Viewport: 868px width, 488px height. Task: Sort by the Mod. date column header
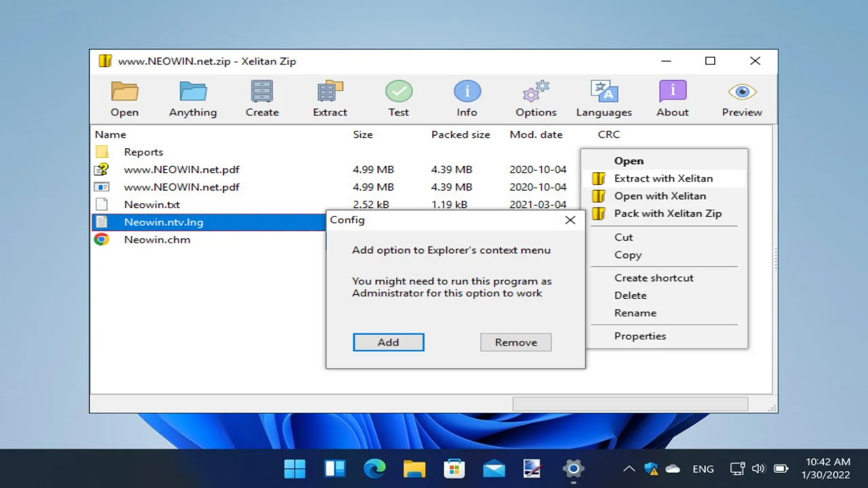pos(536,134)
